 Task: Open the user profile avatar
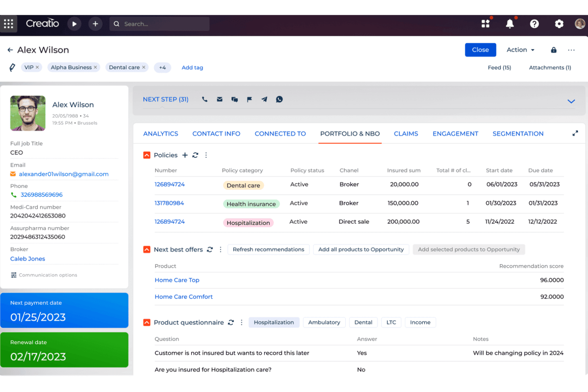pos(580,24)
